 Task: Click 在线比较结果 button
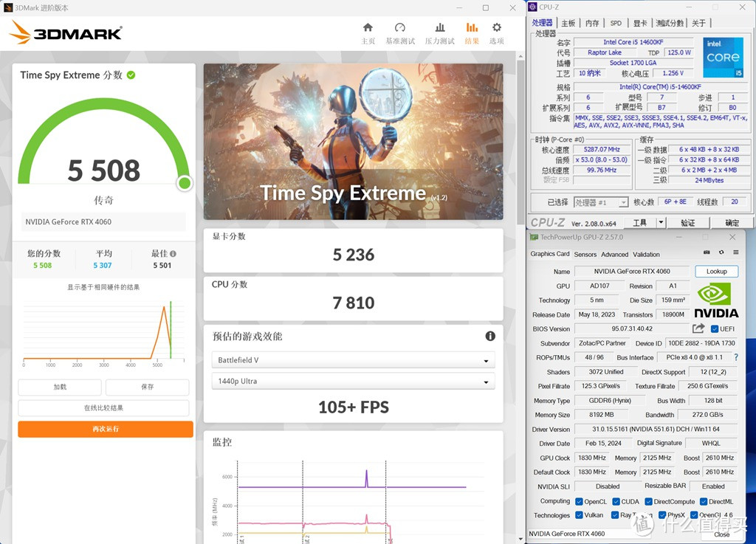click(x=103, y=408)
